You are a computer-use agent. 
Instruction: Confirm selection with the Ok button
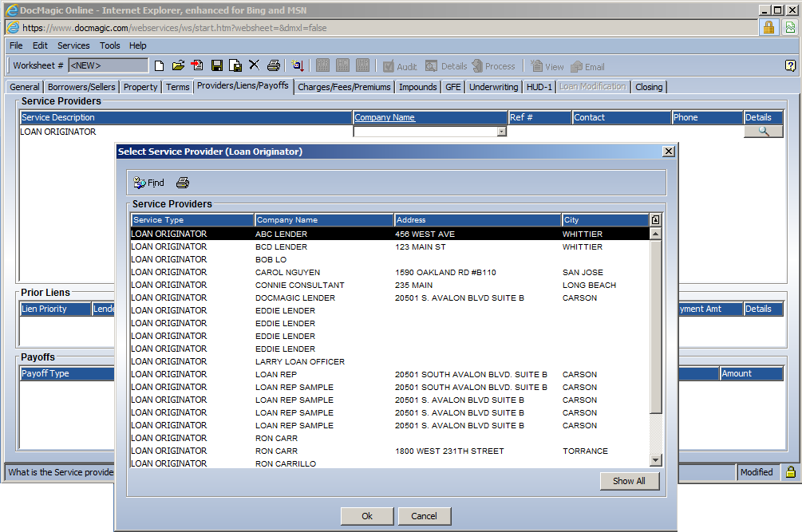[x=367, y=516]
